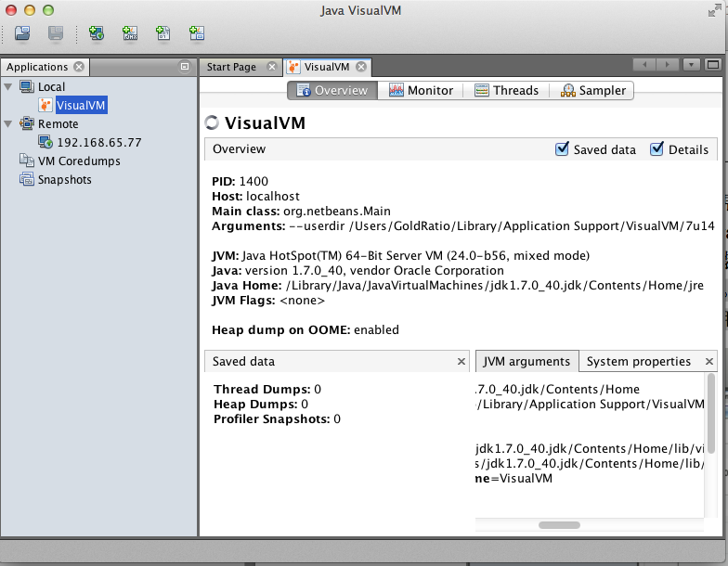Click the VM Coredumps icon
Viewport: 728px width, 566px height.
pyautogui.click(x=26, y=161)
